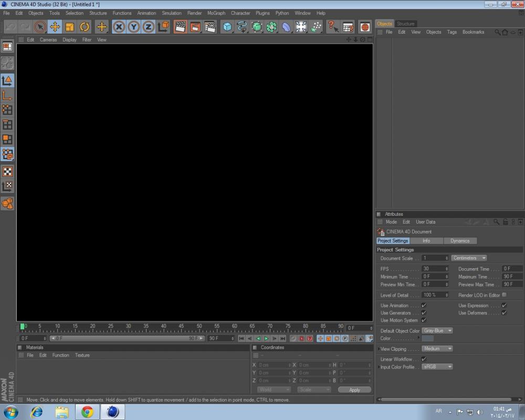The height and width of the screenshot is (420, 525).
Task: Add a Cube primitive object
Action: [x=227, y=27]
